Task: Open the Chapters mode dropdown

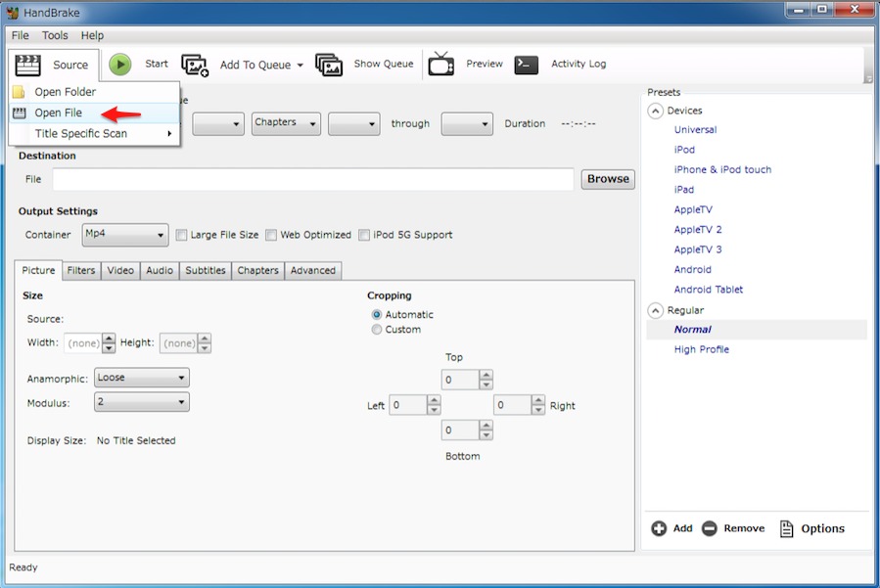Action: (x=286, y=123)
